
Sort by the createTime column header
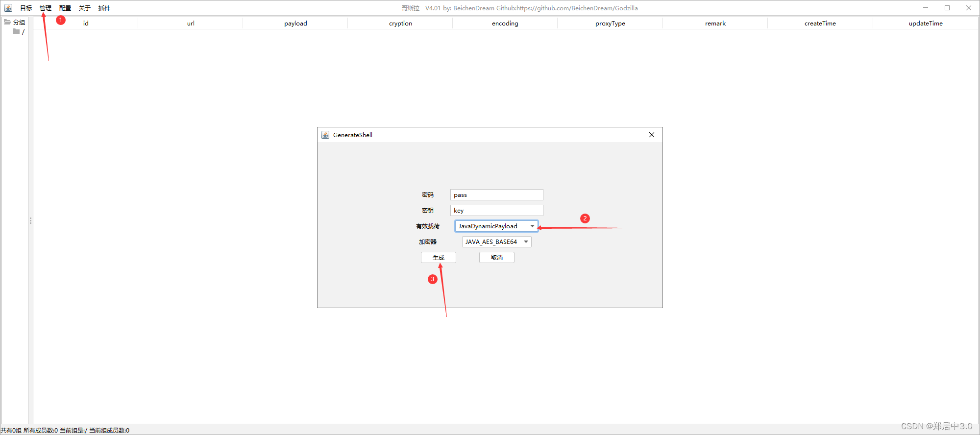[x=820, y=23]
